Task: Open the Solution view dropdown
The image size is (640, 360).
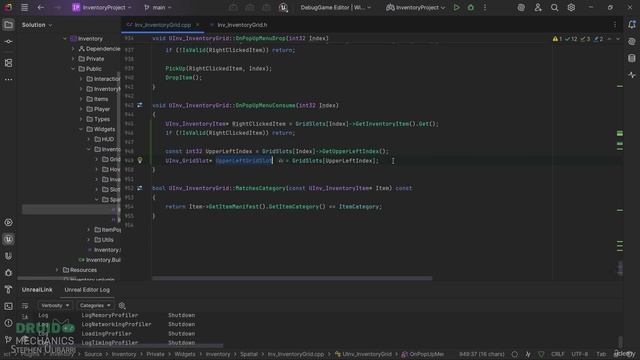Action: point(37,25)
